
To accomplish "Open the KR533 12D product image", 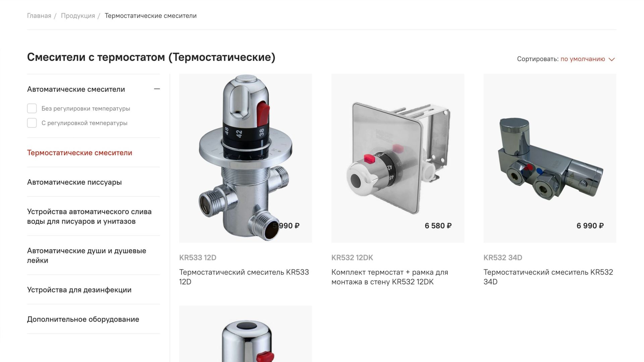I will [x=246, y=158].
